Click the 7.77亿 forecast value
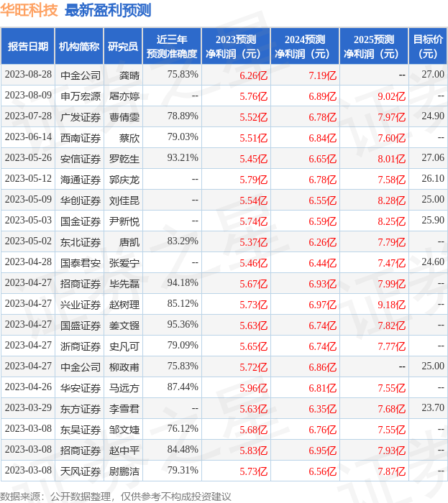The image size is (448, 503). [x=391, y=346]
